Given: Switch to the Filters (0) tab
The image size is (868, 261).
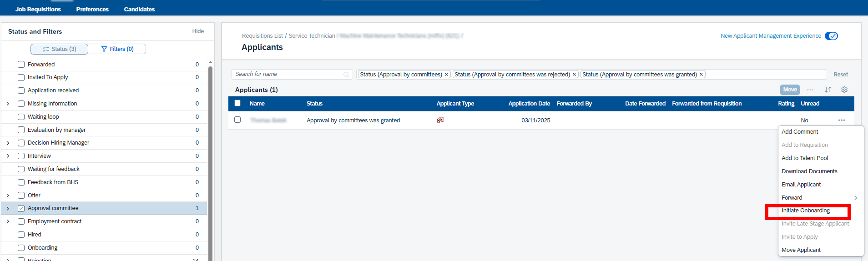Looking at the screenshot, I should click(x=117, y=49).
